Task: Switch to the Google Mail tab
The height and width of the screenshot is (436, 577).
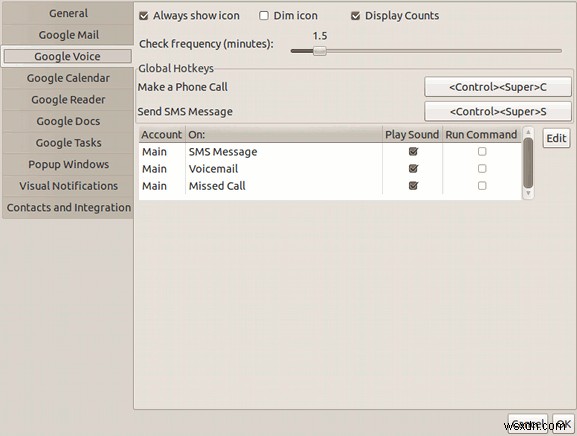Action: point(68,35)
